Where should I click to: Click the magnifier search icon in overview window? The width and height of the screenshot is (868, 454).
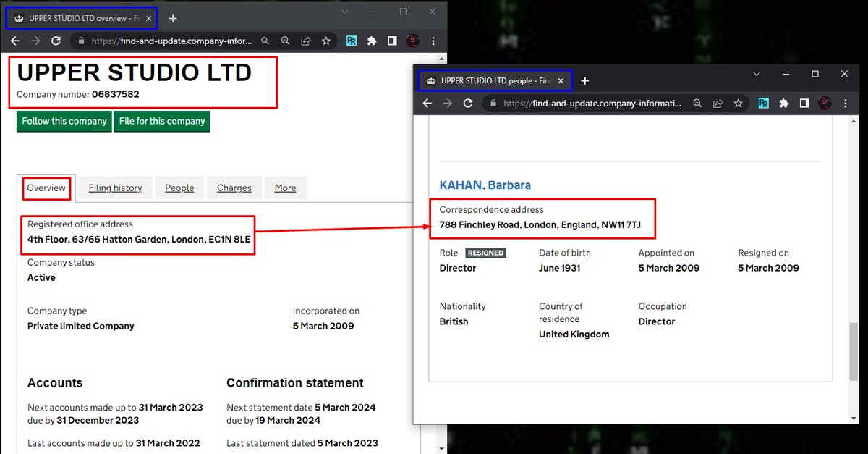click(x=265, y=41)
